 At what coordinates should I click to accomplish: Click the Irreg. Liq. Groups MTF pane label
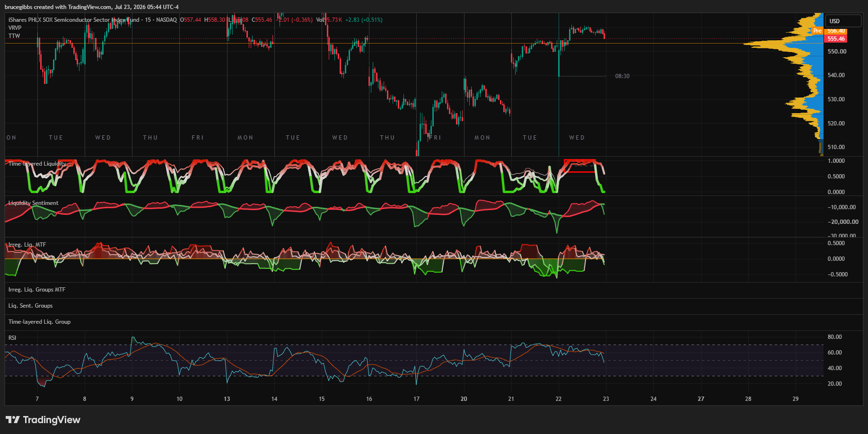(37, 290)
